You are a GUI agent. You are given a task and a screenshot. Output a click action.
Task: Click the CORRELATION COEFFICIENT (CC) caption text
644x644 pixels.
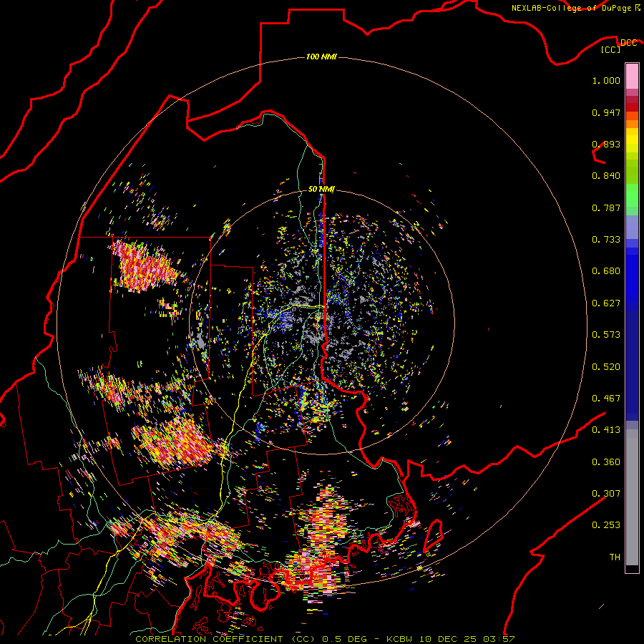pos(225,639)
